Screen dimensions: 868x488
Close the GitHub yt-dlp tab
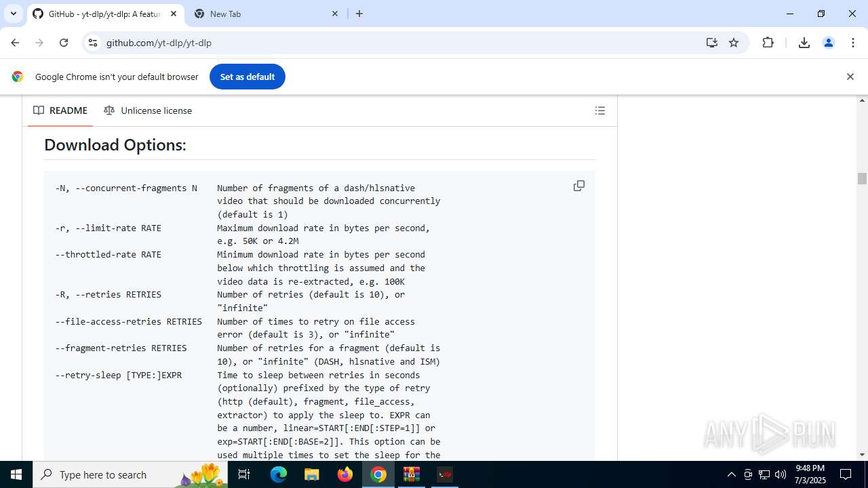pos(174,14)
